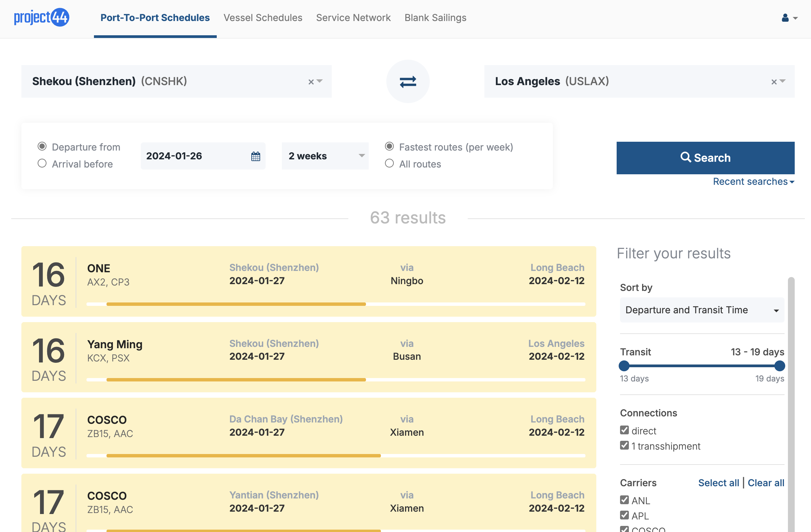Click the destination port field Los Angeles
The image size is (811, 532).
(639, 81)
